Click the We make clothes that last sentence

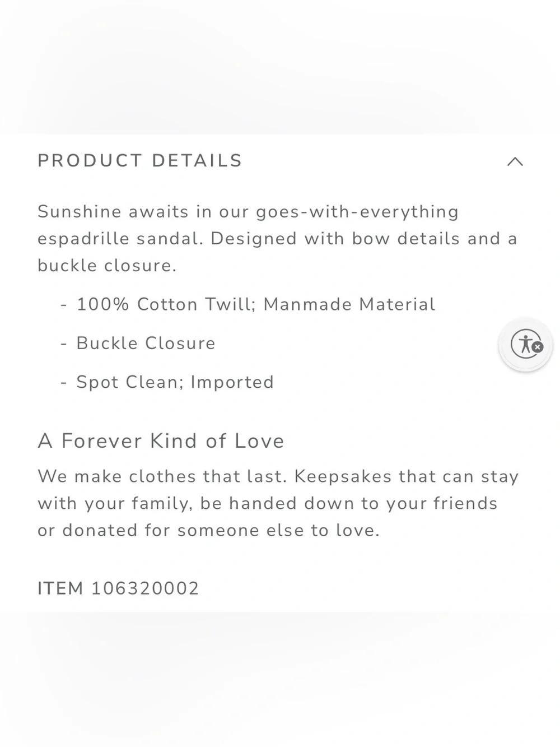[162, 476]
